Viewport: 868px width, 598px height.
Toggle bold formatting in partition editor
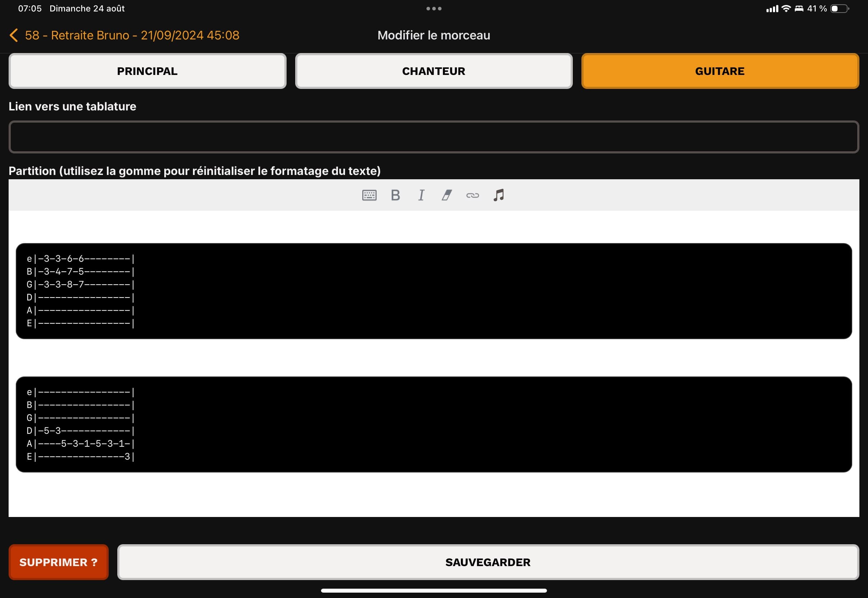pos(395,195)
